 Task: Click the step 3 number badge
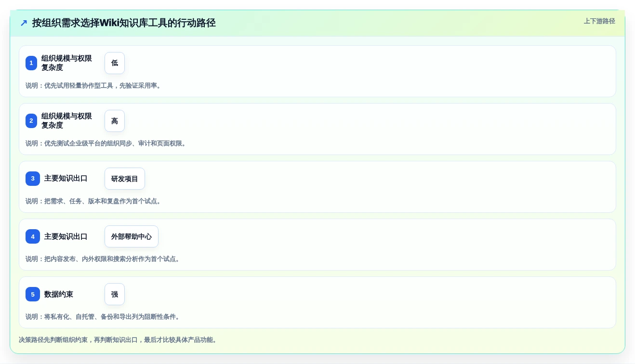33,179
